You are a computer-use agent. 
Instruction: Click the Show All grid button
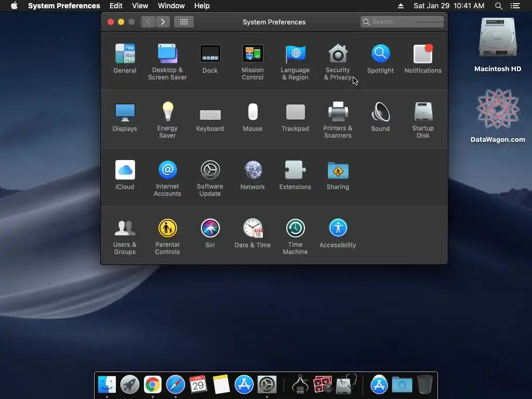click(184, 22)
